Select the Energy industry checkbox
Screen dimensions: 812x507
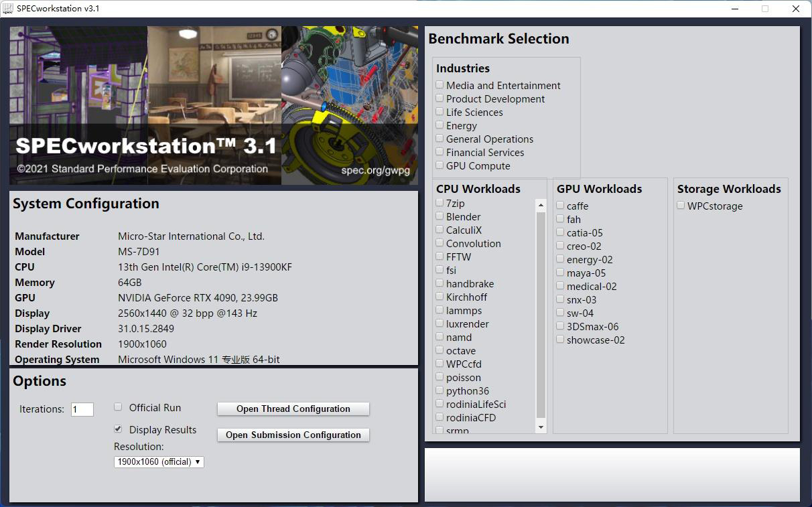[x=439, y=125]
